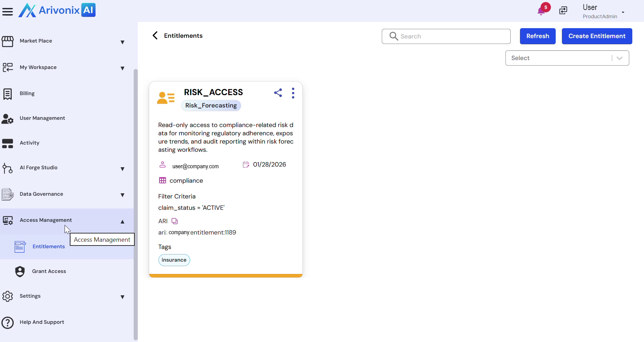Collapse the Access Management section
This screenshot has width=644, height=342.
[122, 221]
